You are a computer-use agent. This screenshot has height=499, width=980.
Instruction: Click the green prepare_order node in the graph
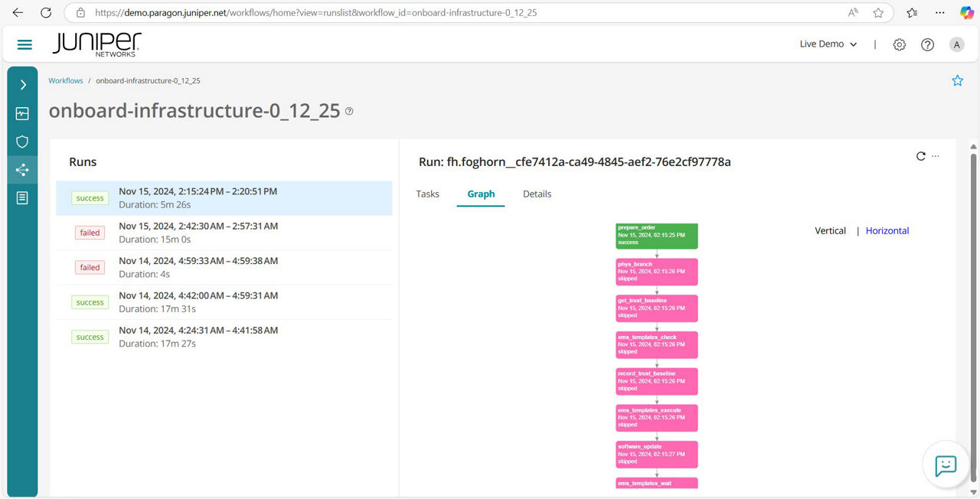tap(655, 236)
